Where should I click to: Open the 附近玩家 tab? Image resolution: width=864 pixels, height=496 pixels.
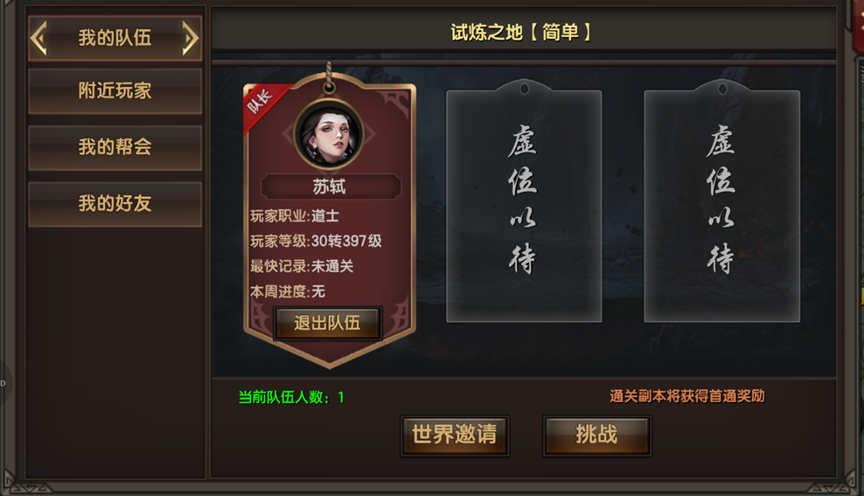click(115, 91)
